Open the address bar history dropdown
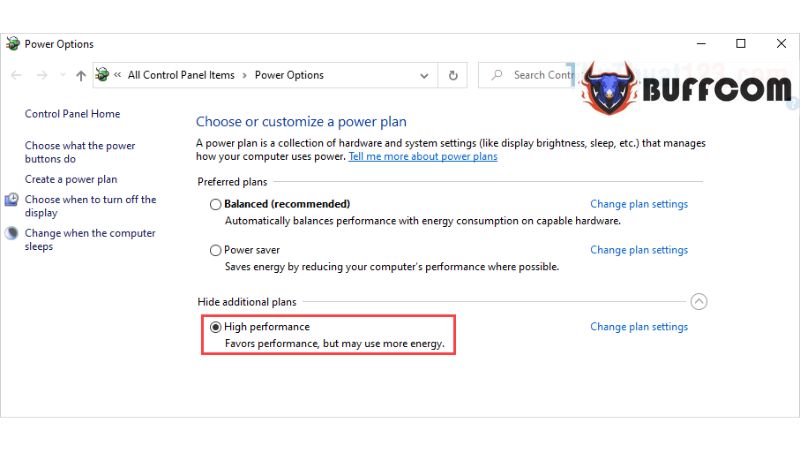 424,76
